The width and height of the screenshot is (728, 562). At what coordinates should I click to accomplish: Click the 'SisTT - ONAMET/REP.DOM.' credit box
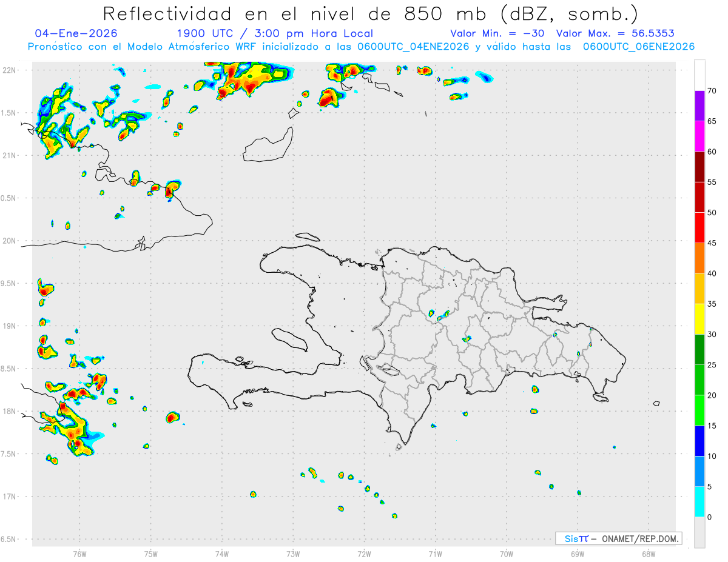tap(618, 538)
